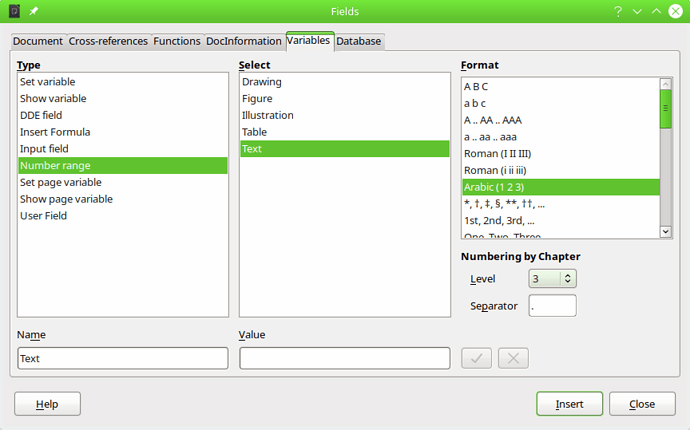Image resolution: width=690 pixels, height=430 pixels.
Task: Open the Functions tab
Action: pos(177,41)
